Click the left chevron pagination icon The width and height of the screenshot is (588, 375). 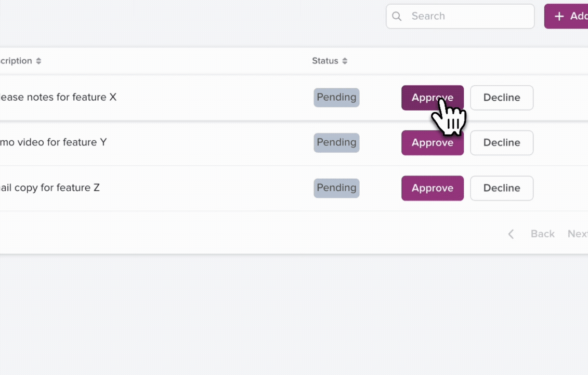click(x=511, y=234)
